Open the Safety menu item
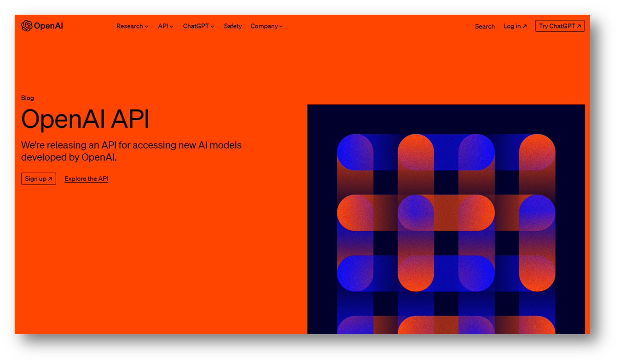The width and height of the screenshot is (620, 364). pyautogui.click(x=232, y=26)
